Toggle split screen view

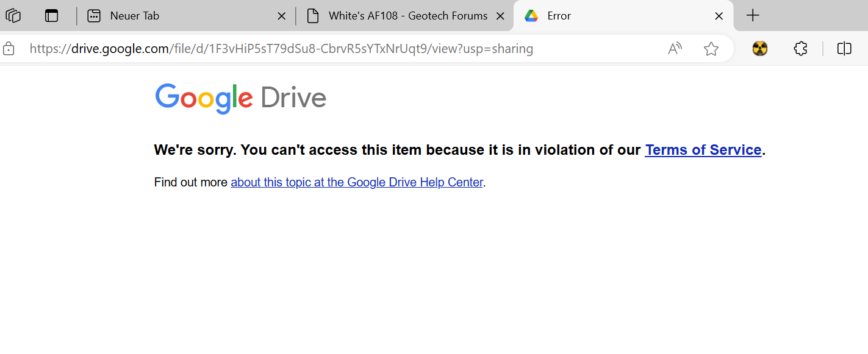844,49
